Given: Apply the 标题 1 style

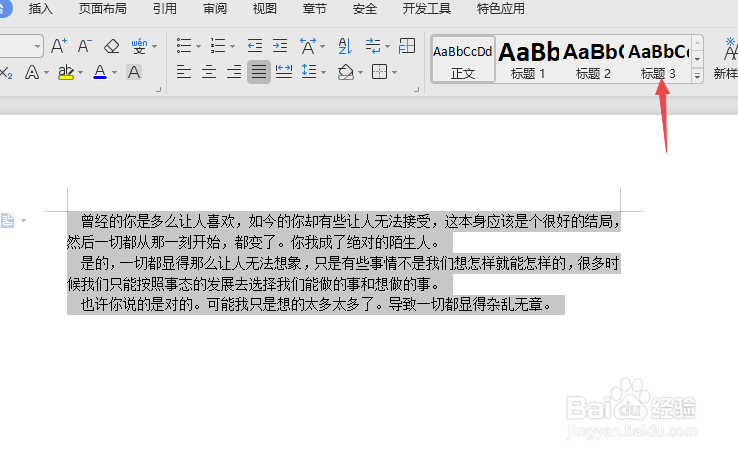Looking at the screenshot, I should tap(528, 59).
